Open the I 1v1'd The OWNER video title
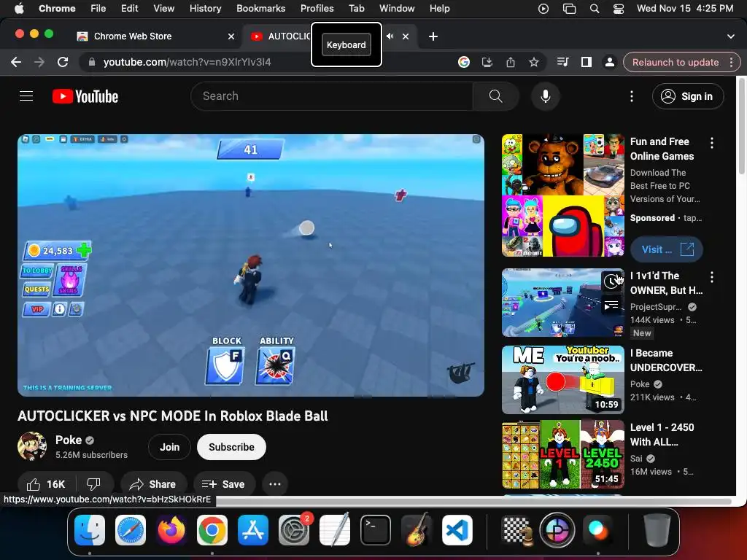 click(x=666, y=283)
